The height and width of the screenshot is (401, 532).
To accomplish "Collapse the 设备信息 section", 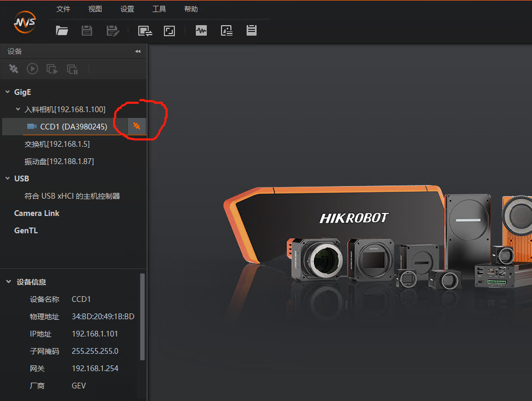I will coord(8,282).
